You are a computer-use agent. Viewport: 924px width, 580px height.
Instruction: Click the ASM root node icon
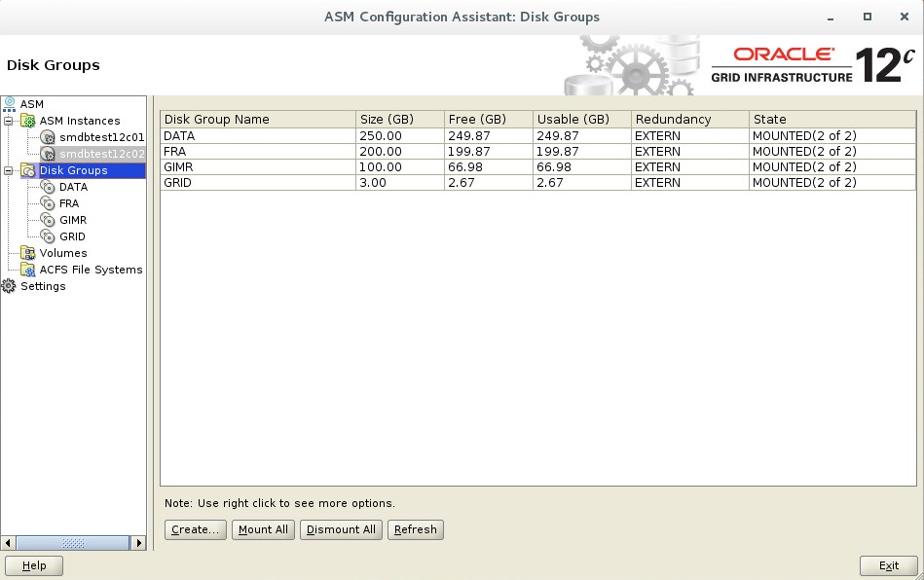9,104
